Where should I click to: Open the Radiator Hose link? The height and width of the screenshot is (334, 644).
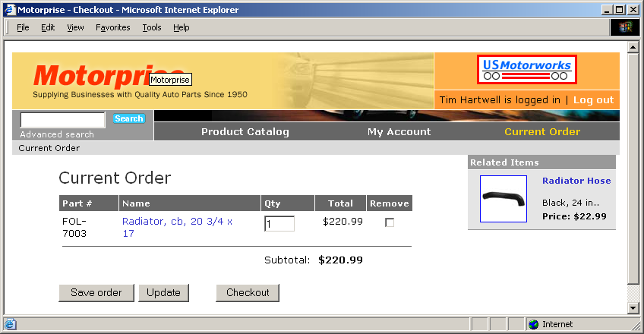[x=576, y=181]
